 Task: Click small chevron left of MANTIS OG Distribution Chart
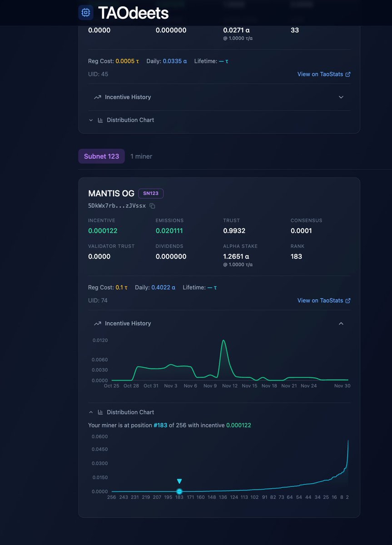tap(91, 412)
